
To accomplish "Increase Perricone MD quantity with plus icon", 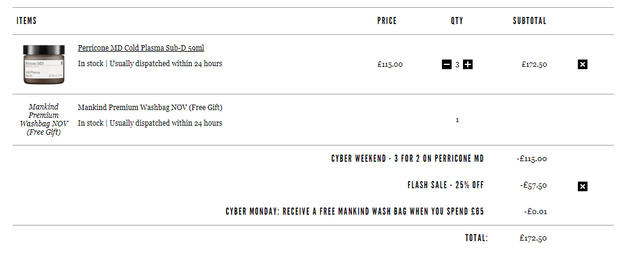I will click(x=468, y=64).
